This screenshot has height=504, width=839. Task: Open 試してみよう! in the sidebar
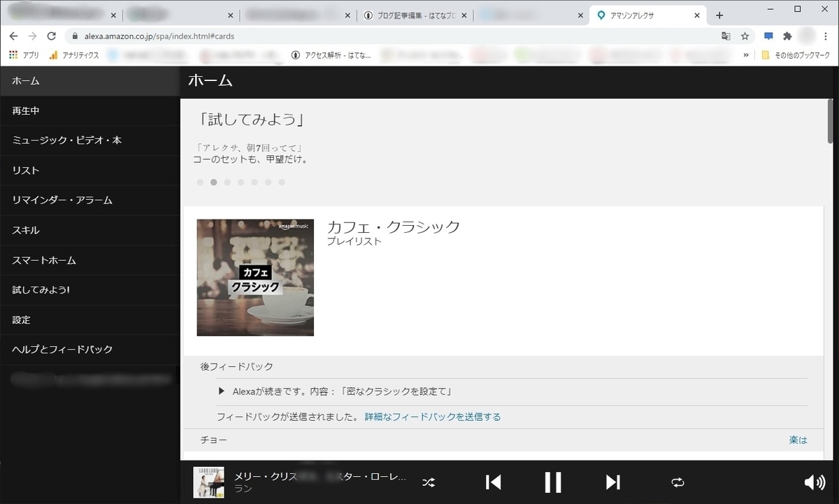pyautogui.click(x=89, y=289)
